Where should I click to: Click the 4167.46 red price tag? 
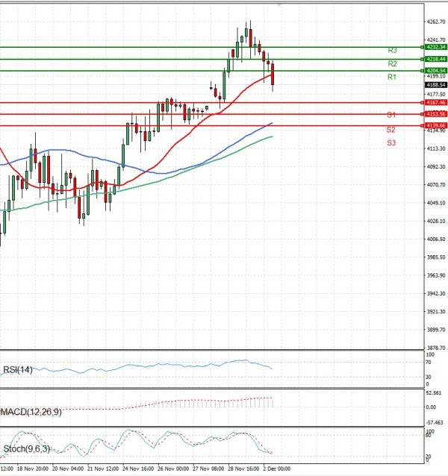[x=436, y=102]
